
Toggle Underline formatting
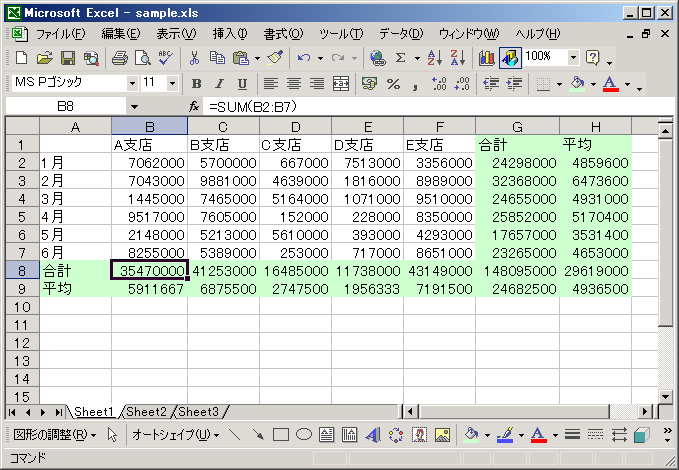(x=242, y=83)
